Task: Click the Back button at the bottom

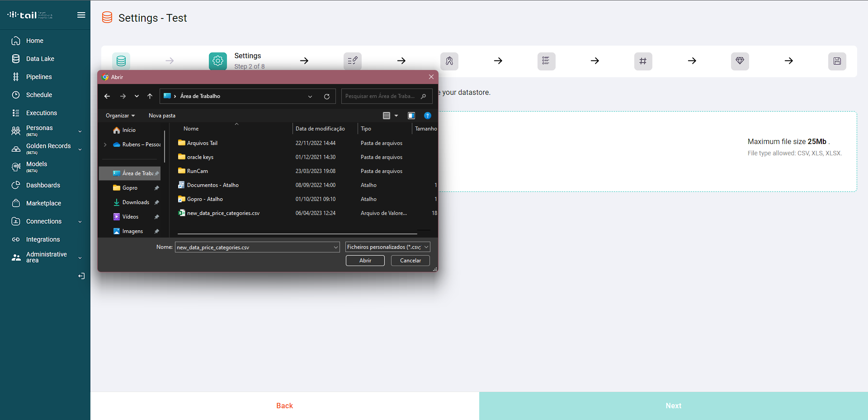Action: point(285,406)
